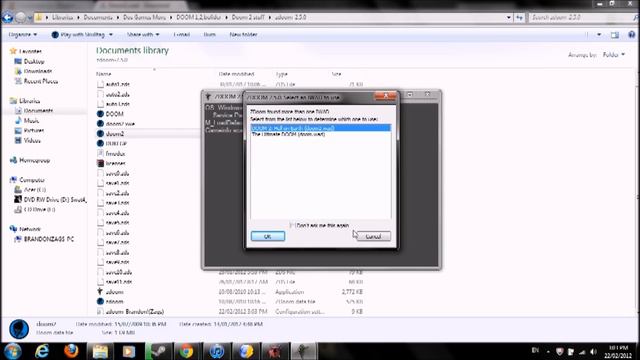
Task: Open Recent Places in Favorites
Action: 40,81
